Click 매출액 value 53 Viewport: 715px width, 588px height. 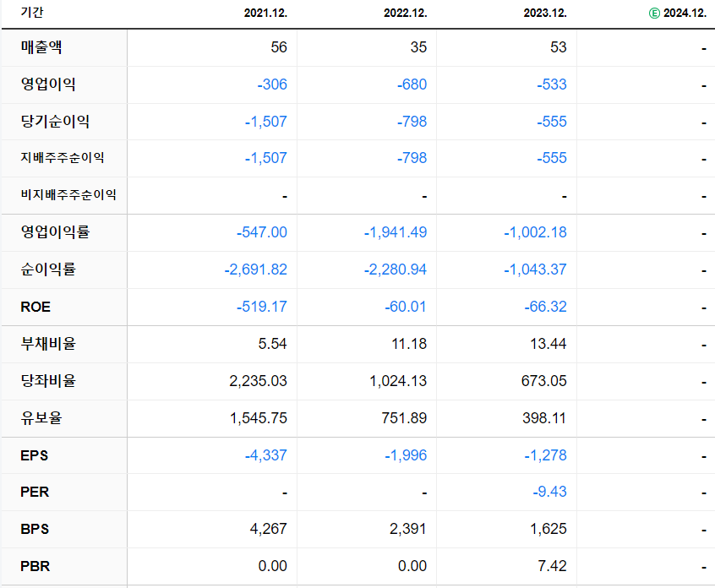pyautogui.click(x=558, y=47)
